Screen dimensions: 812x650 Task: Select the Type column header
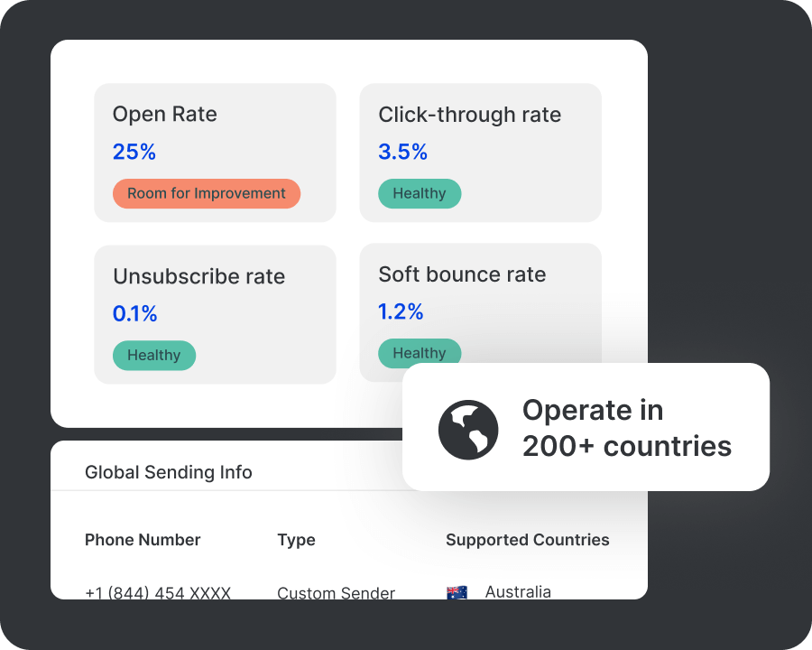coord(296,540)
